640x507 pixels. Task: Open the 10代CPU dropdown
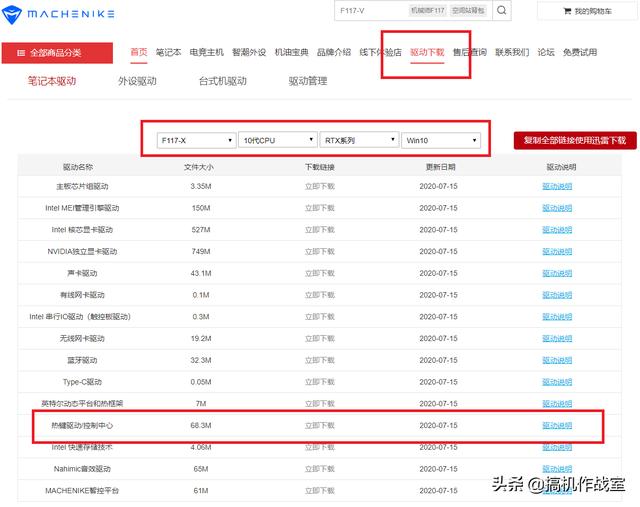coord(278,140)
